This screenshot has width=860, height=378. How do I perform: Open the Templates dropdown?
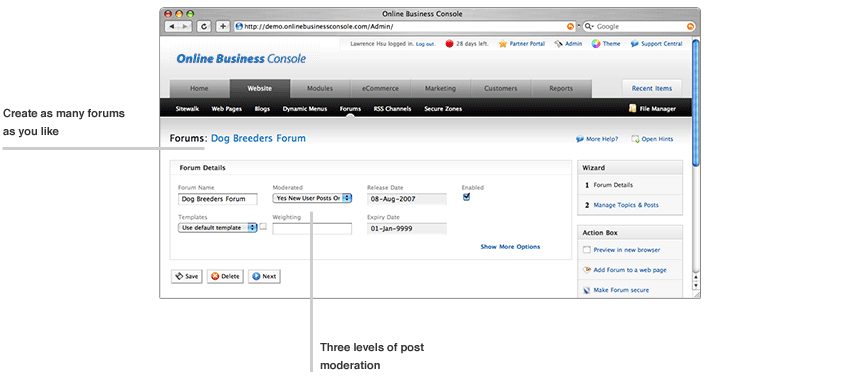[x=218, y=228]
